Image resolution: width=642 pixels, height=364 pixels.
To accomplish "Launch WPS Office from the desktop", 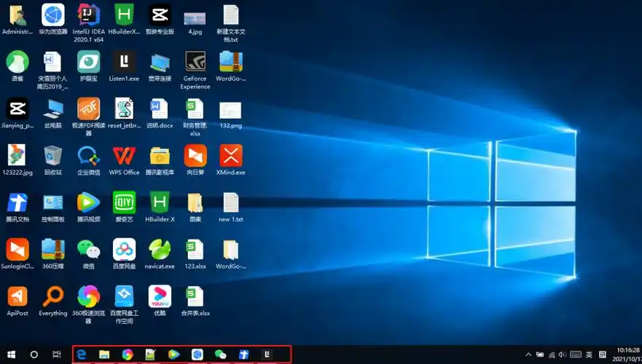I will tap(124, 155).
